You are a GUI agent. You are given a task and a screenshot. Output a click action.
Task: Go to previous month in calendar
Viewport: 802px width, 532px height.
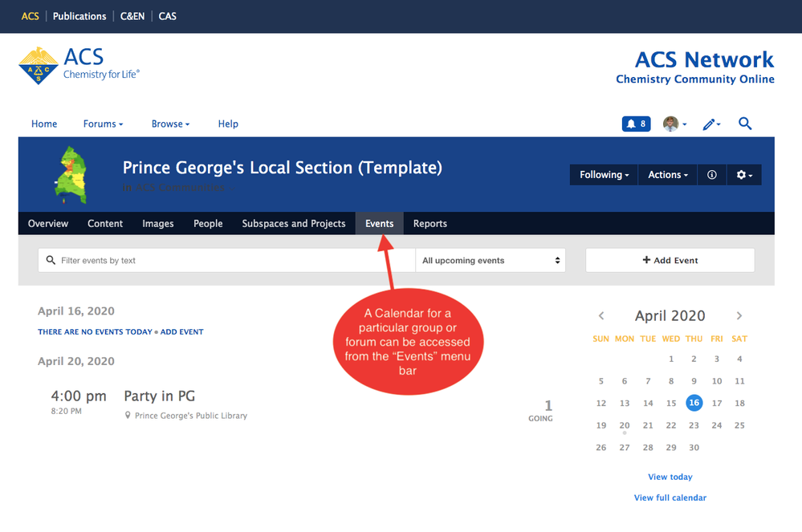click(601, 316)
